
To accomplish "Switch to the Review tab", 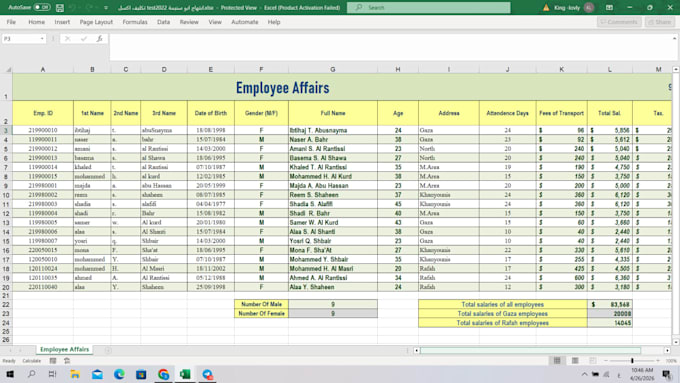I will click(189, 22).
